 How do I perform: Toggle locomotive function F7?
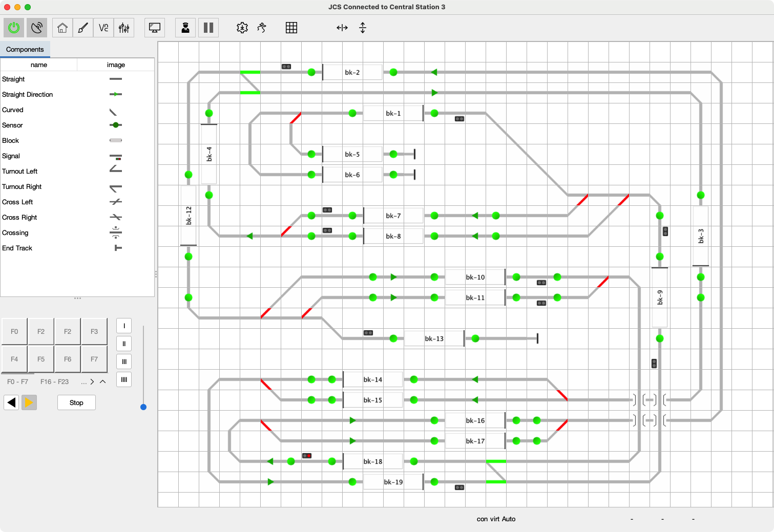pos(94,359)
